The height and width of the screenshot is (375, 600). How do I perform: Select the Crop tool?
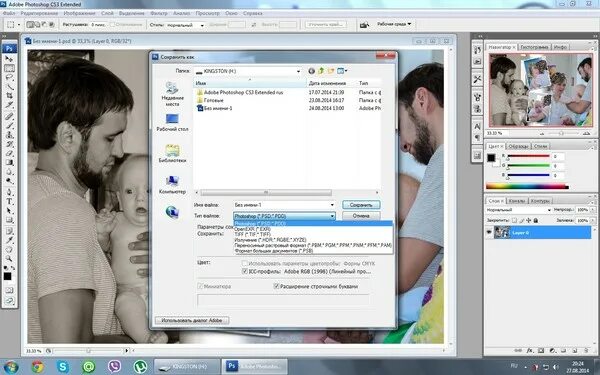click(9, 95)
